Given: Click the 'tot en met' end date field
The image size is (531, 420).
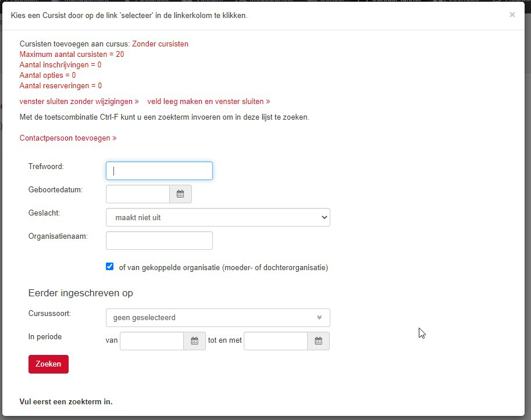Looking at the screenshot, I should click(275, 341).
